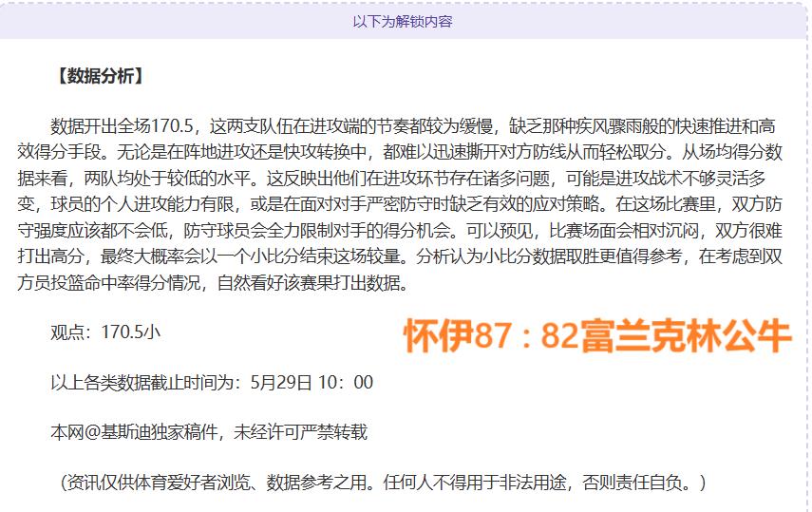812x512 pixels.
Task: Click the orange 怀伊87：82富兰克林公牛 score text
Action: pyautogui.click(x=597, y=336)
